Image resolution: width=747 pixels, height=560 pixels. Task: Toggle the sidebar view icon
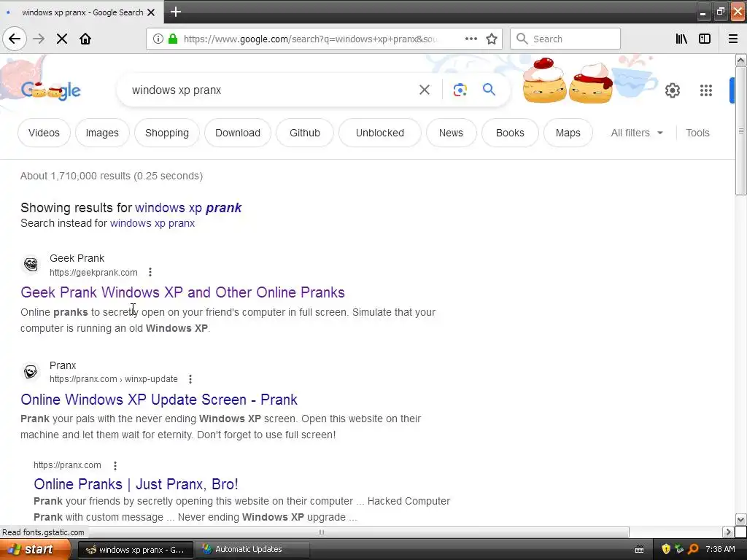(705, 39)
